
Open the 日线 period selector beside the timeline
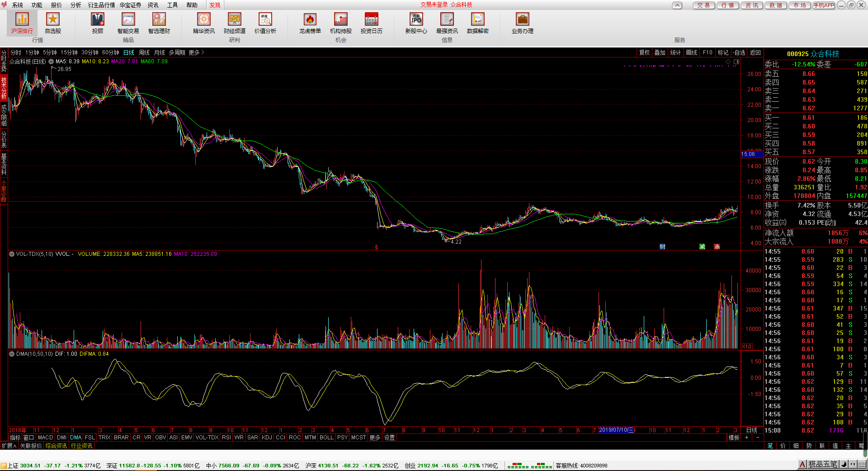[752, 430]
